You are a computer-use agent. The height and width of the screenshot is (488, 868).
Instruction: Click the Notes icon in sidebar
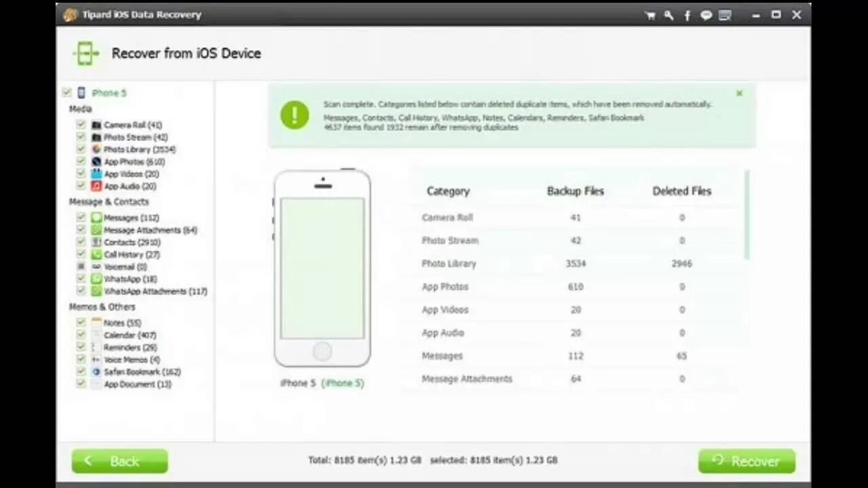(x=97, y=323)
